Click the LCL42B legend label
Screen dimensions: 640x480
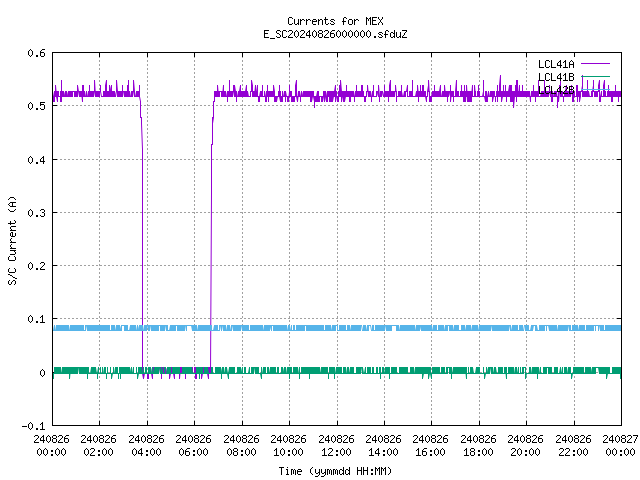point(556,90)
